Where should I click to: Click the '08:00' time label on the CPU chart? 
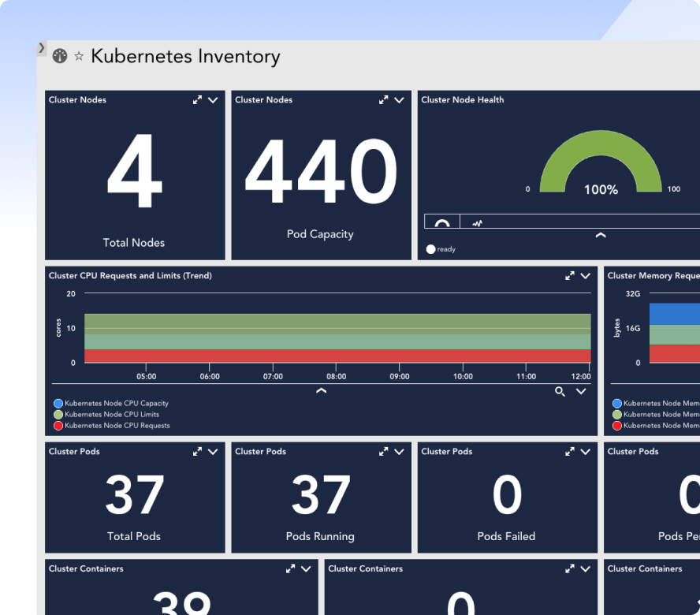coord(336,377)
